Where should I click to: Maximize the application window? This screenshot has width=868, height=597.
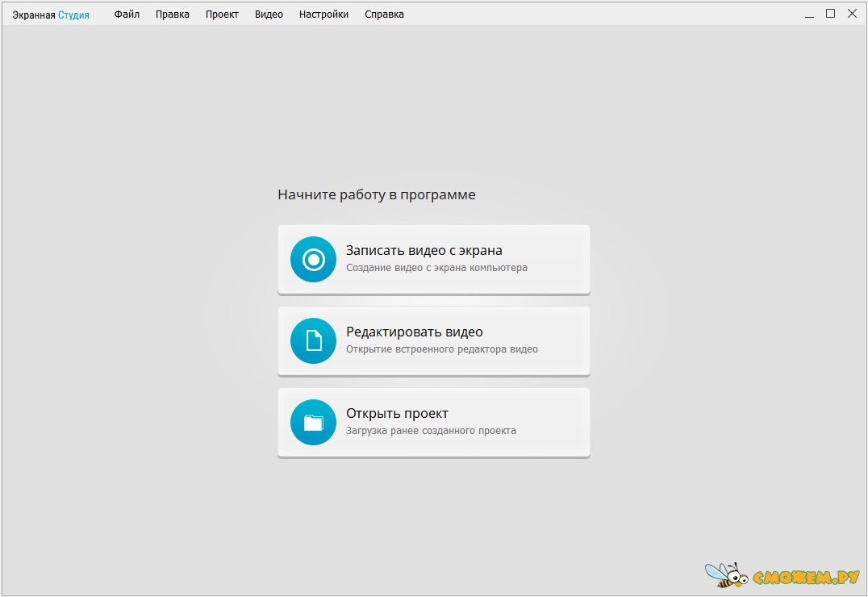click(x=830, y=14)
